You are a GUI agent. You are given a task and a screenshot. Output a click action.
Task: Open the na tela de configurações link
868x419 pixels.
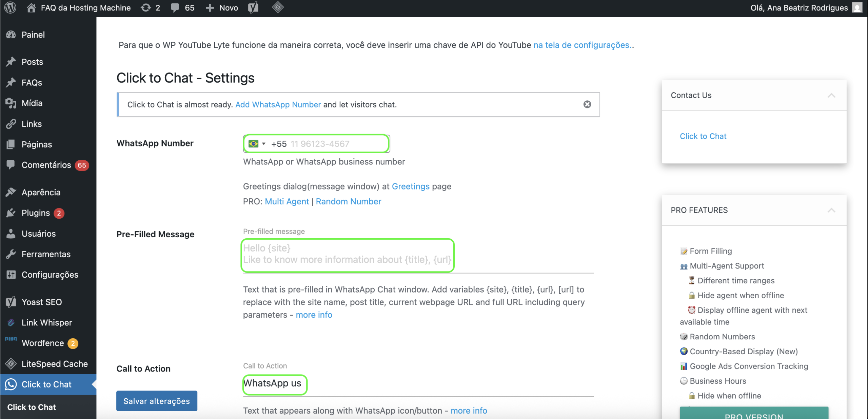pos(583,45)
